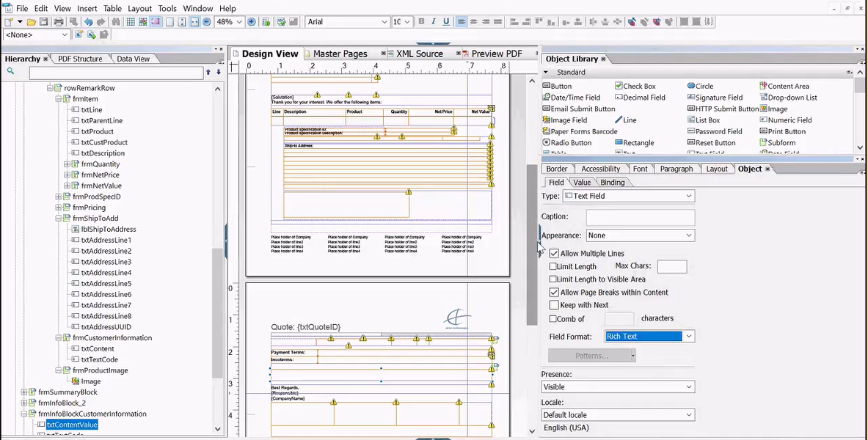The height and width of the screenshot is (440, 868).
Task: Expand the frmSummaryBlock node
Action: (x=23, y=392)
